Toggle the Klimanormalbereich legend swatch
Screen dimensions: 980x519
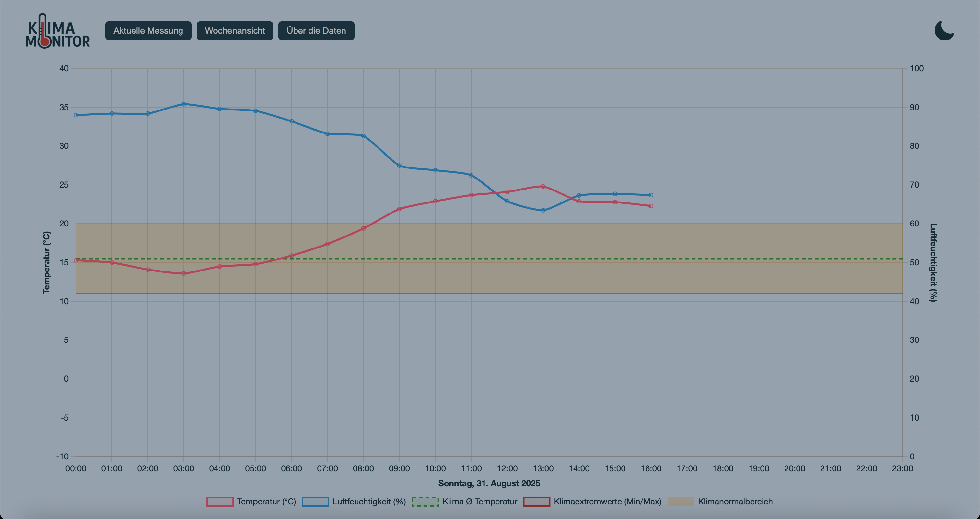pos(681,502)
